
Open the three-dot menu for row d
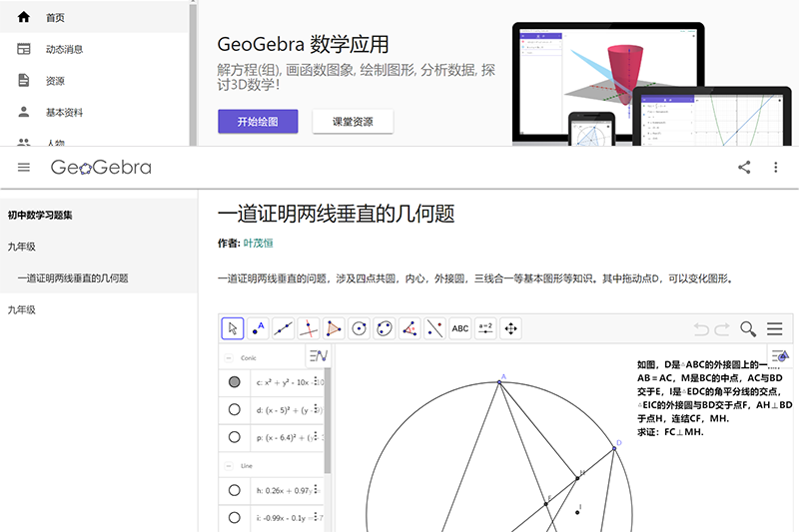point(316,409)
